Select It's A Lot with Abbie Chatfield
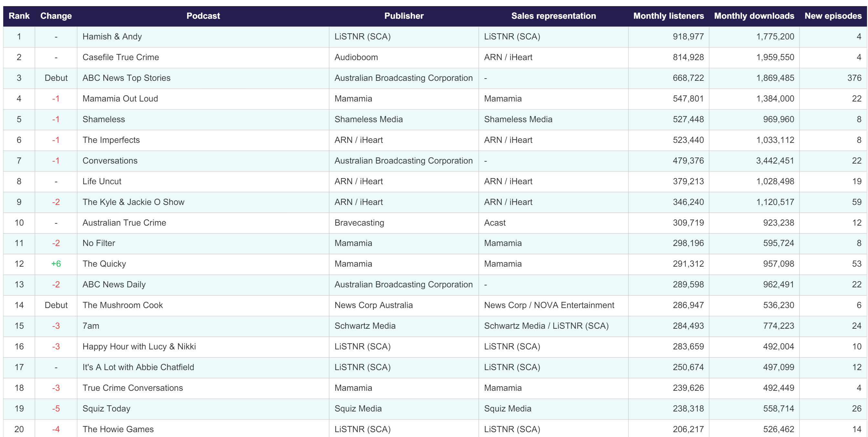 pyautogui.click(x=138, y=367)
